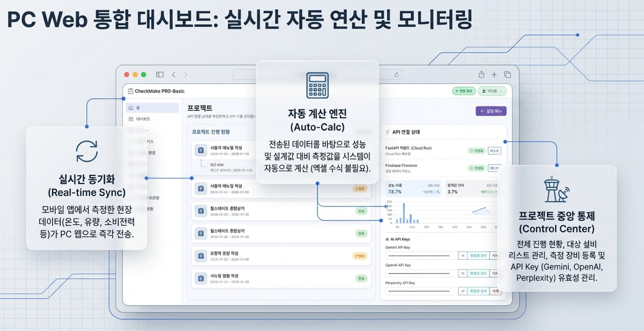Click the Perplexity API Key field

[422, 291]
